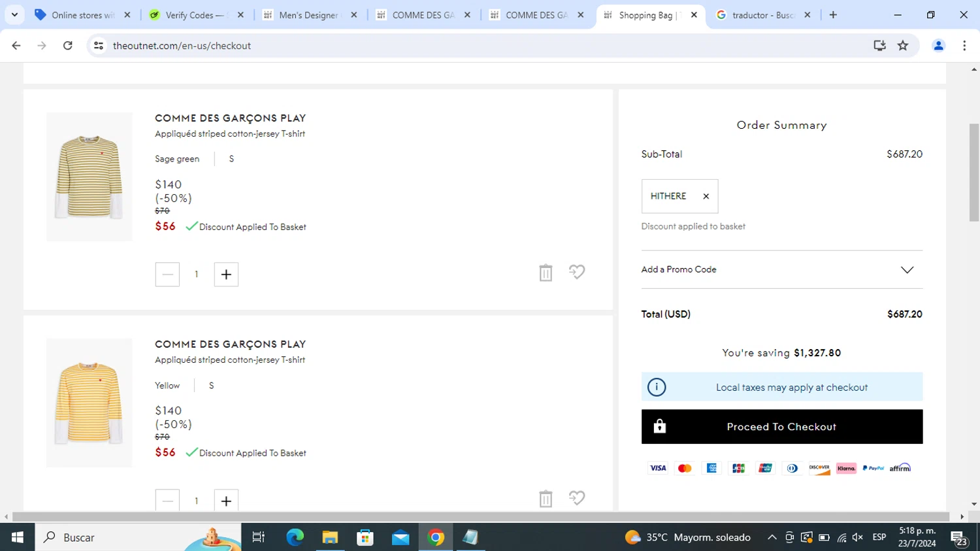This screenshot has width=980, height=551.
Task: Show hidden system tray icons
Action: point(772,537)
